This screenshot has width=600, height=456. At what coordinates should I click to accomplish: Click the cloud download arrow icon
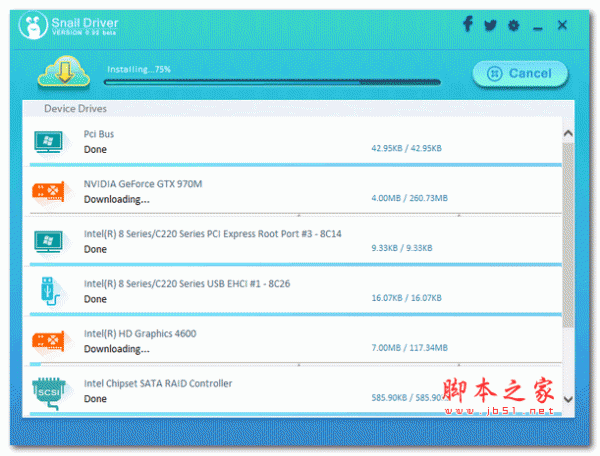coord(64,71)
